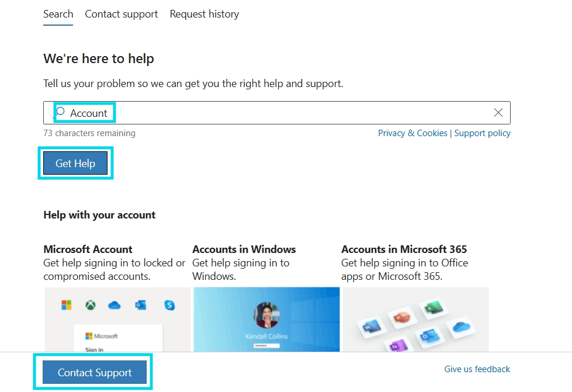Click the Word icon in Microsoft 365 card
Viewport: 572px width, 392px height.
(x=372, y=327)
